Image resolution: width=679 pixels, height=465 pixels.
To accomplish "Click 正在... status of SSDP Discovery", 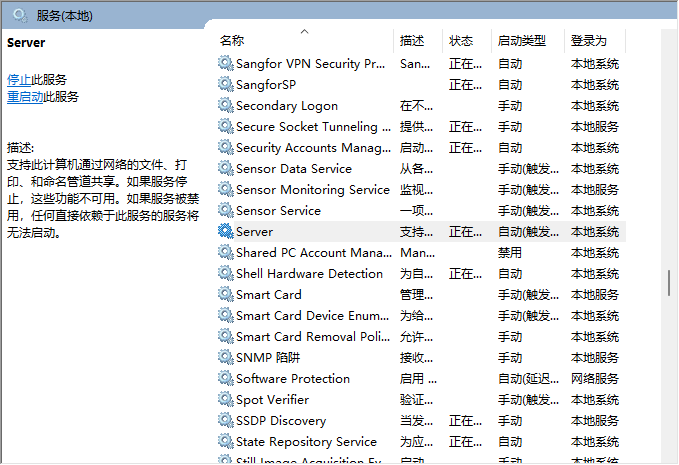I will [465, 421].
